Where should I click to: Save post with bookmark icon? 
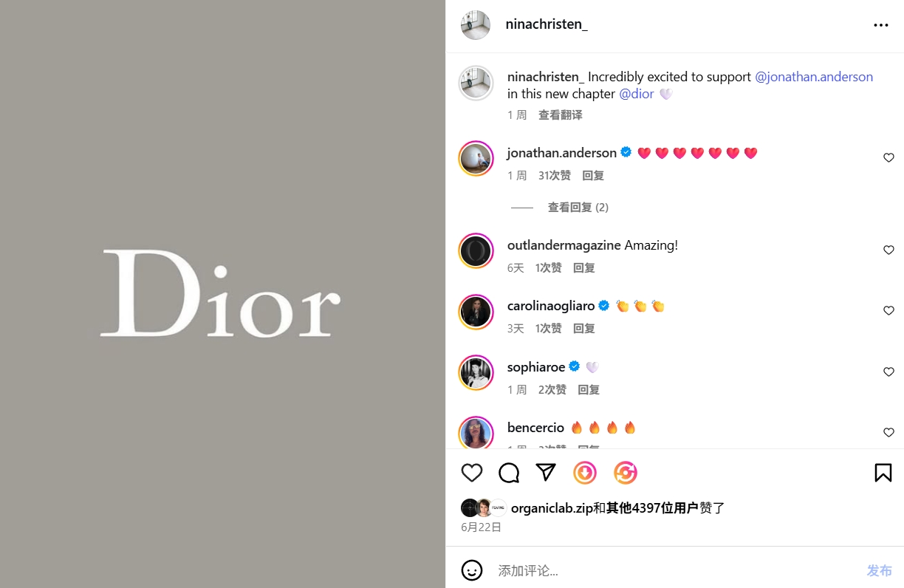click(883, 473)
